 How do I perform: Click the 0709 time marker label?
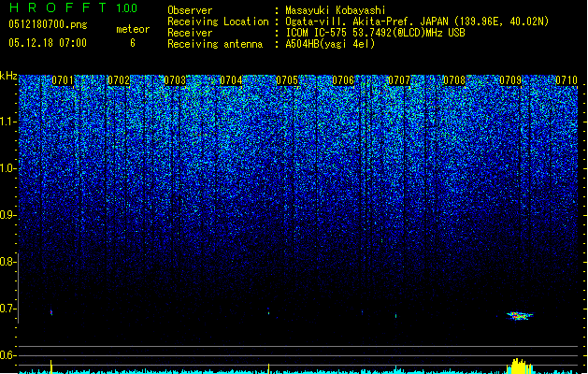click(510, 80)
